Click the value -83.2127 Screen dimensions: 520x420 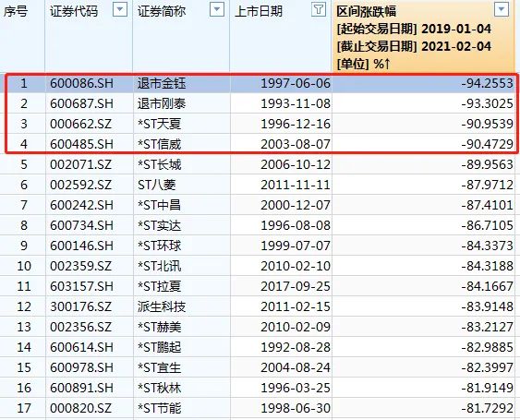(x=487, y=327)
